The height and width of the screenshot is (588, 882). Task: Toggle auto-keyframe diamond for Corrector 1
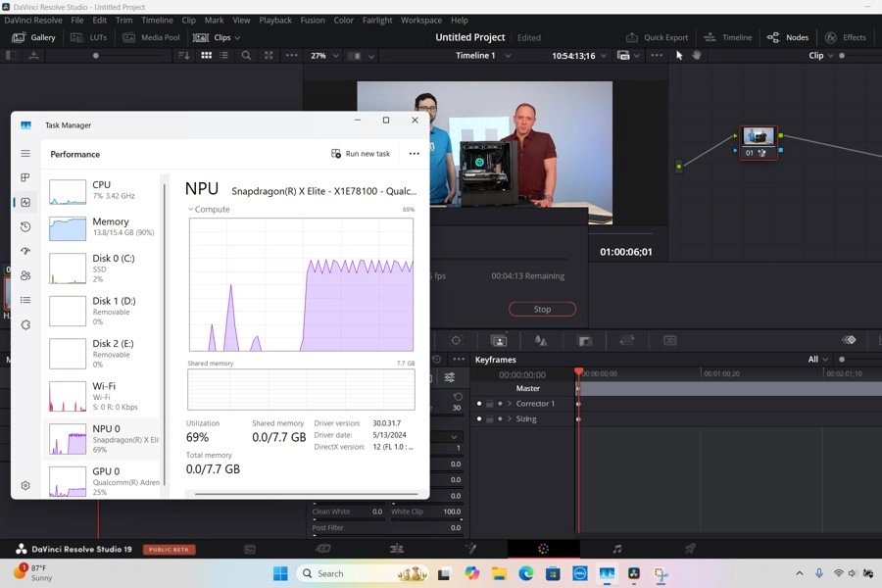[x=500, y=404]
